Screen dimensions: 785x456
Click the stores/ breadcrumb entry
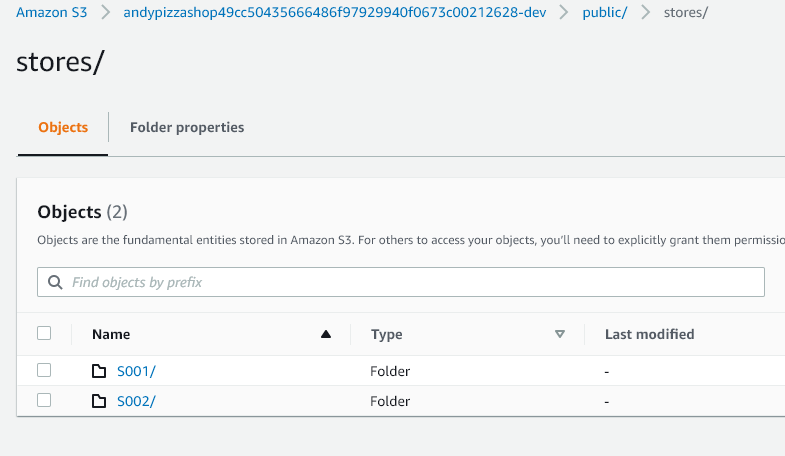point(686,14)
